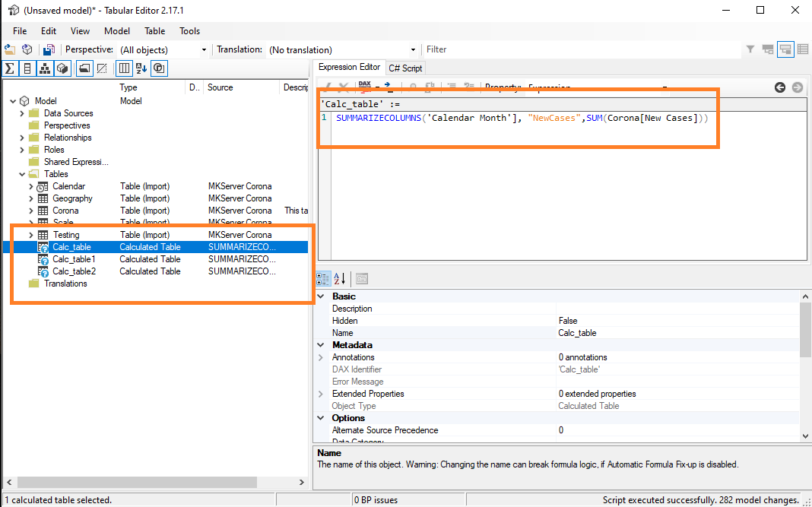Select the Perspectives folder
Viewport: 812px width, 507px height.
pyautogui.click(x=67, y=125)
